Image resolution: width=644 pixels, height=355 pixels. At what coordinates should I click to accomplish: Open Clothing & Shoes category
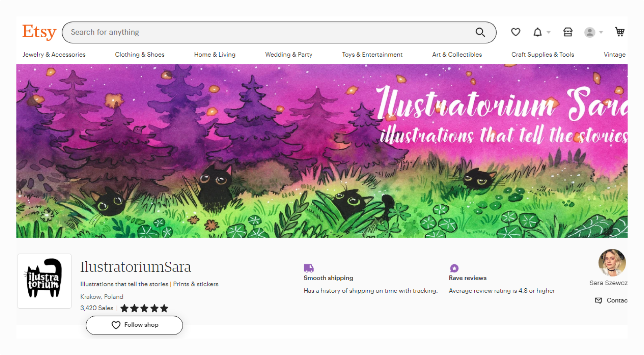click(x=140, y=54)
